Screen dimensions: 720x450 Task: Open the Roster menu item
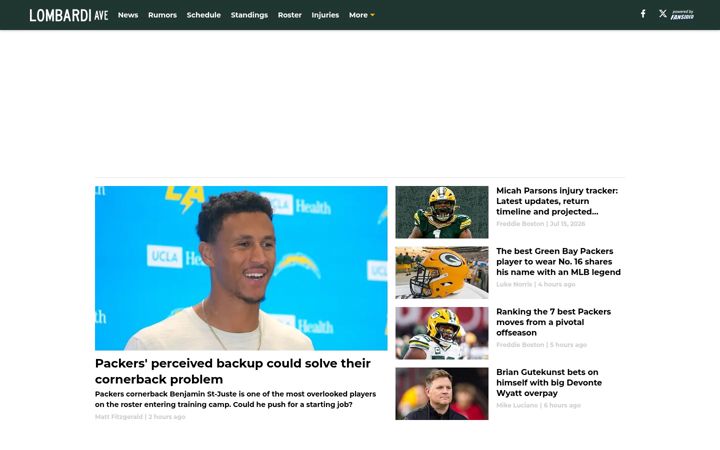[x=289, y=15]
